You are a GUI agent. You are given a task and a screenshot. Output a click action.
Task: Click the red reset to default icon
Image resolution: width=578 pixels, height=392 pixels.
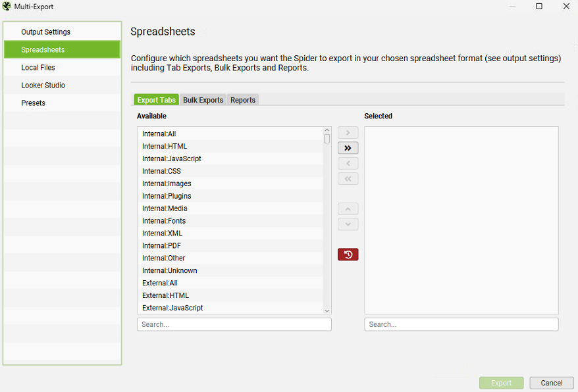[348, 255]
